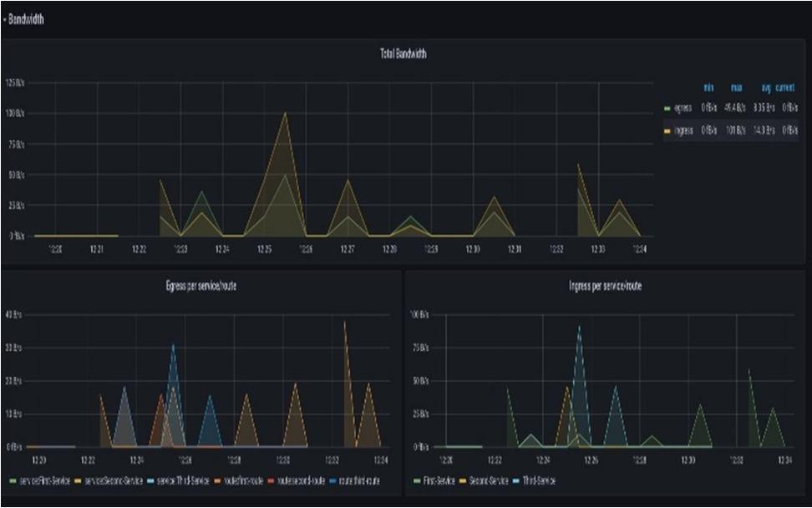Sort the legend by the max column

tap(736, 88)
